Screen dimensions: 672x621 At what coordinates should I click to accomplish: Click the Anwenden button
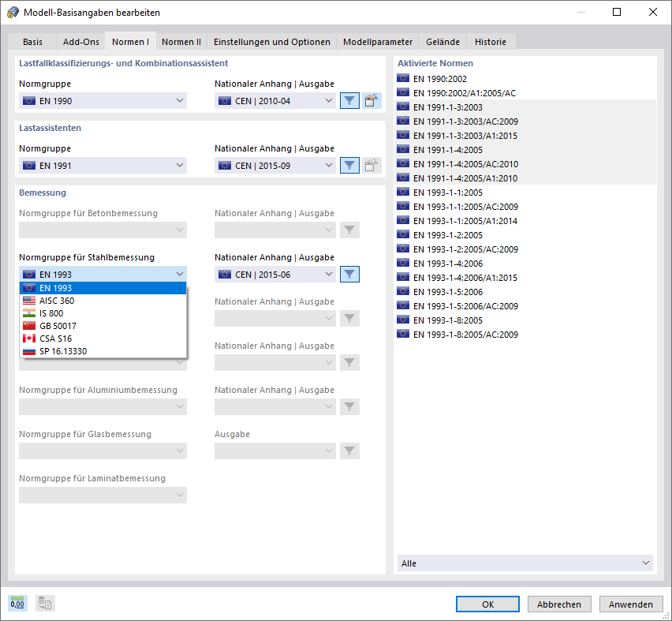click(631, 604)
